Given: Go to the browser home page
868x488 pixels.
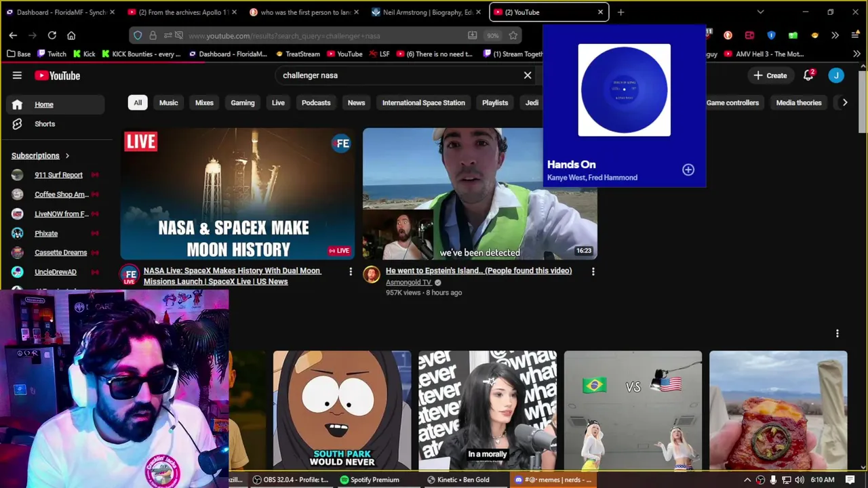Looking at the screenshot, I should click(71, 35).
